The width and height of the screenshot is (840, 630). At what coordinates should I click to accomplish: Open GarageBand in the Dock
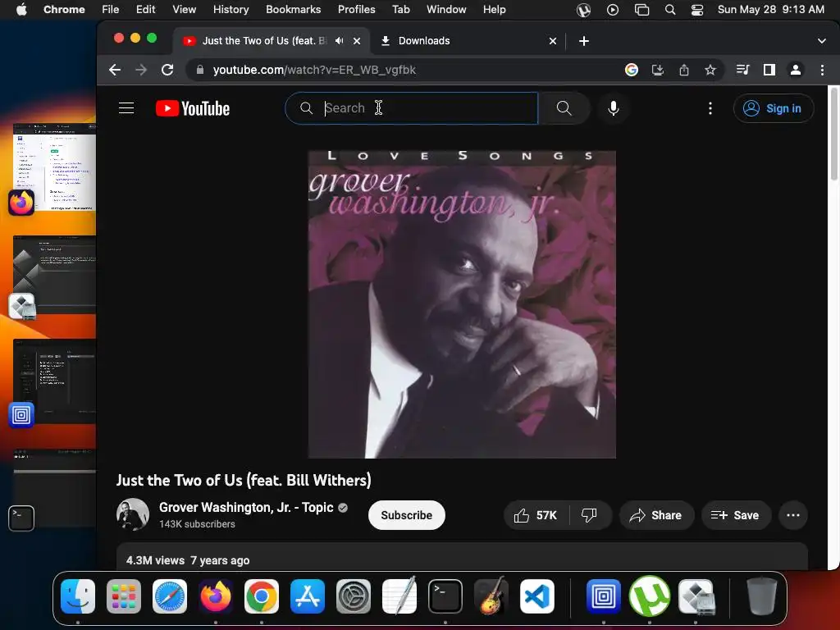pos(491,596)
